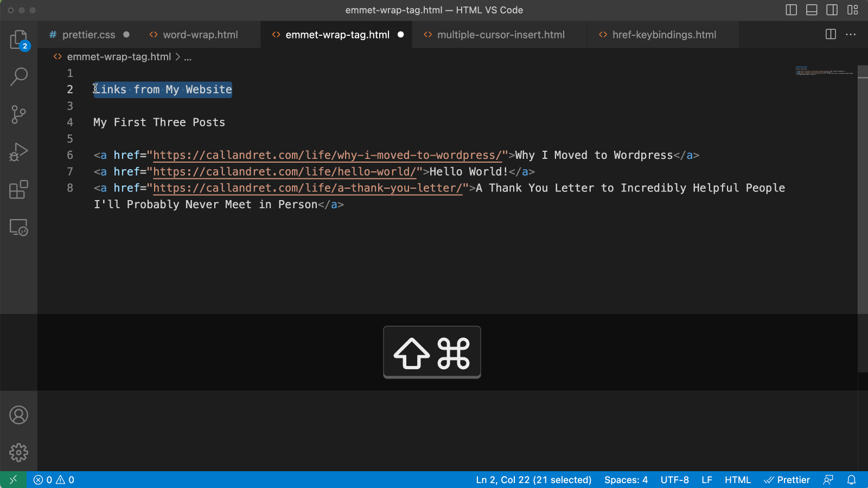Click the Prettier status bar button
Screen dimensions: 868x488
point(787,480)
